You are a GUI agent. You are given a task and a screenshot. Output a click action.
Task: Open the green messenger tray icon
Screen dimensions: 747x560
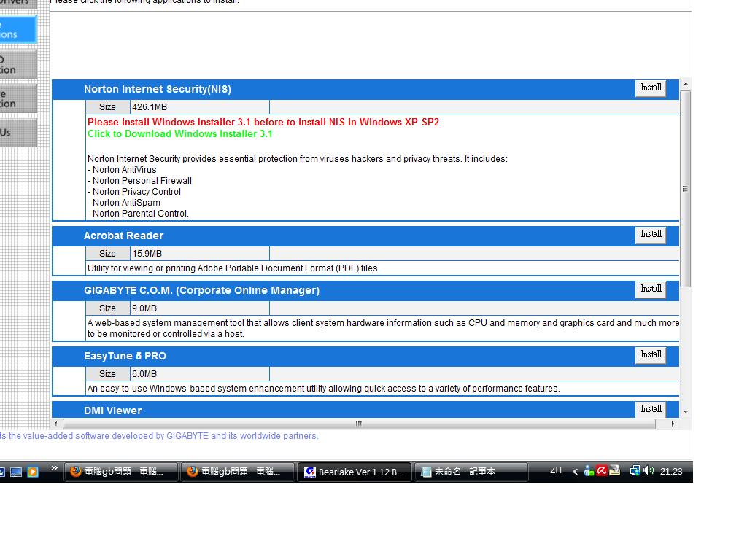coord(589,471)
